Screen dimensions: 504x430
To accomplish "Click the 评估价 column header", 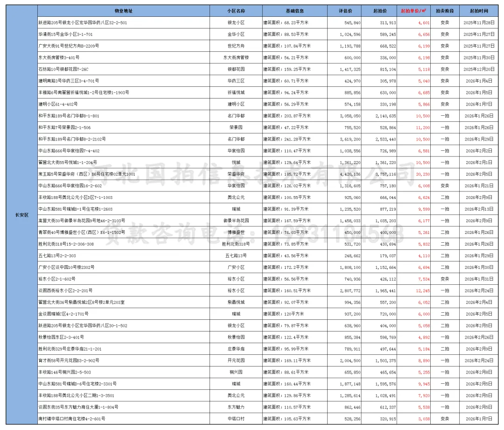I will pyautogui.click(x=345, y=11).
